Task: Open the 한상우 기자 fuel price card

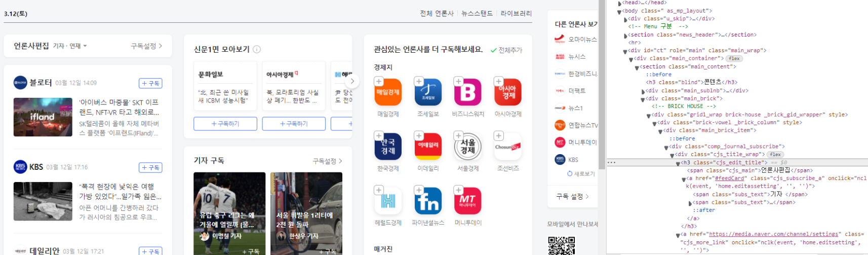Action: point(306,213)
